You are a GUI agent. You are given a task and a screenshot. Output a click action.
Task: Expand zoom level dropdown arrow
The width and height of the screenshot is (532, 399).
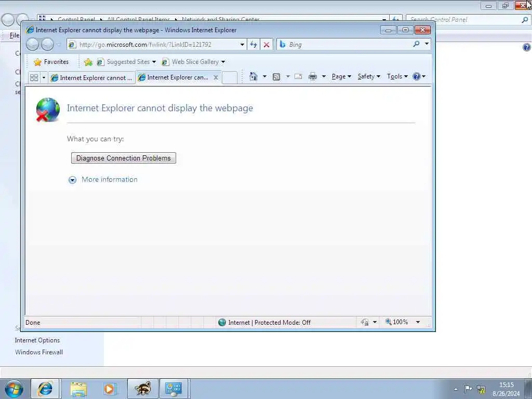coord(418,322)
